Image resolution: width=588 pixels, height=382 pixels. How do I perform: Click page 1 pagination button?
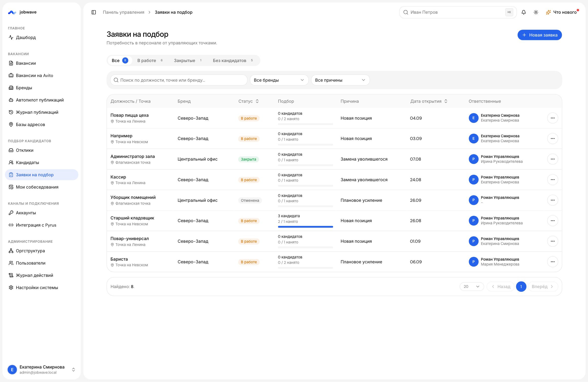(521, 286)
